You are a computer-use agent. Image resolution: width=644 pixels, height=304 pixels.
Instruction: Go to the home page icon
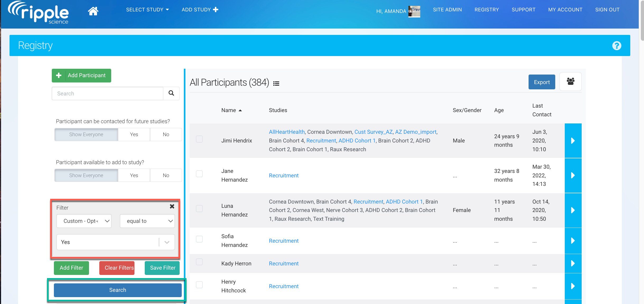(x=93, y=11)
